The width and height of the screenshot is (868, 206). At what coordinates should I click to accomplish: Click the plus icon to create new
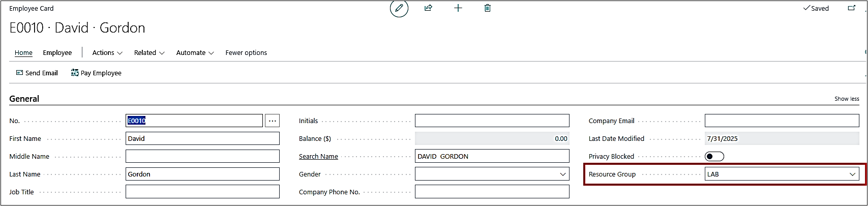coord(458,8)
